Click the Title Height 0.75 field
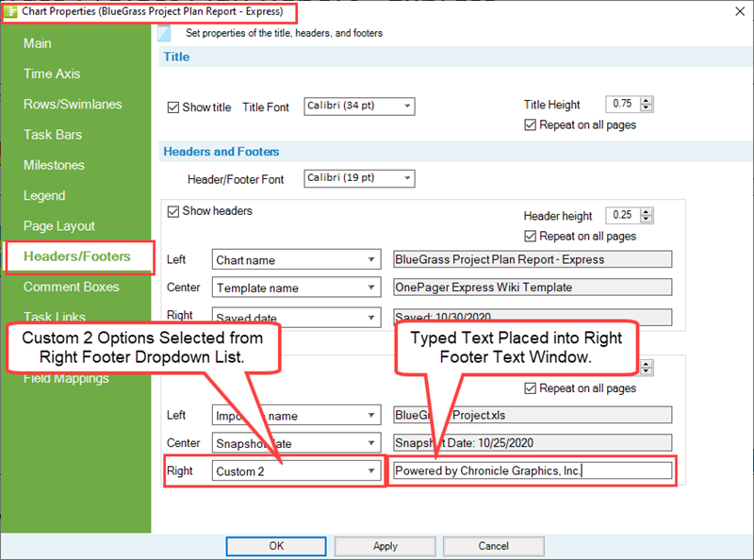Image resolution: width=754 pixels, height=560 pixels. [623, 104]
